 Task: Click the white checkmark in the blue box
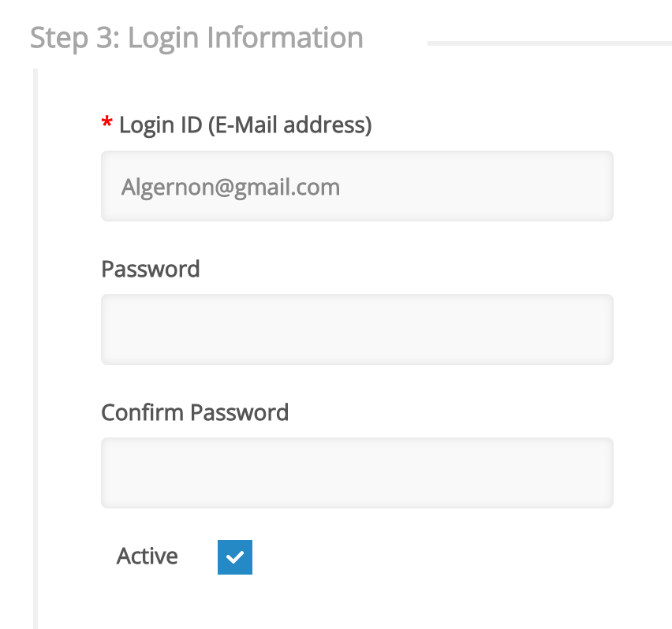(235, 557)
